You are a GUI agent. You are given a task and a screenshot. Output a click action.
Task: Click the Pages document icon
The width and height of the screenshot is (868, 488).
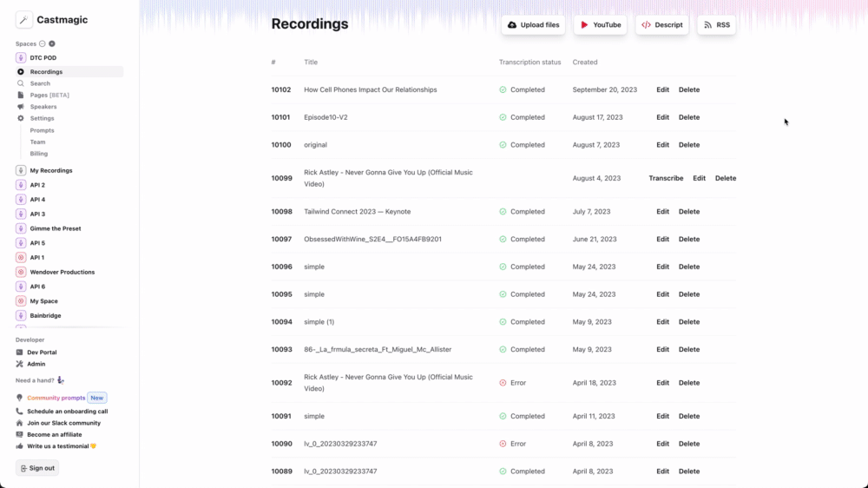21,95
